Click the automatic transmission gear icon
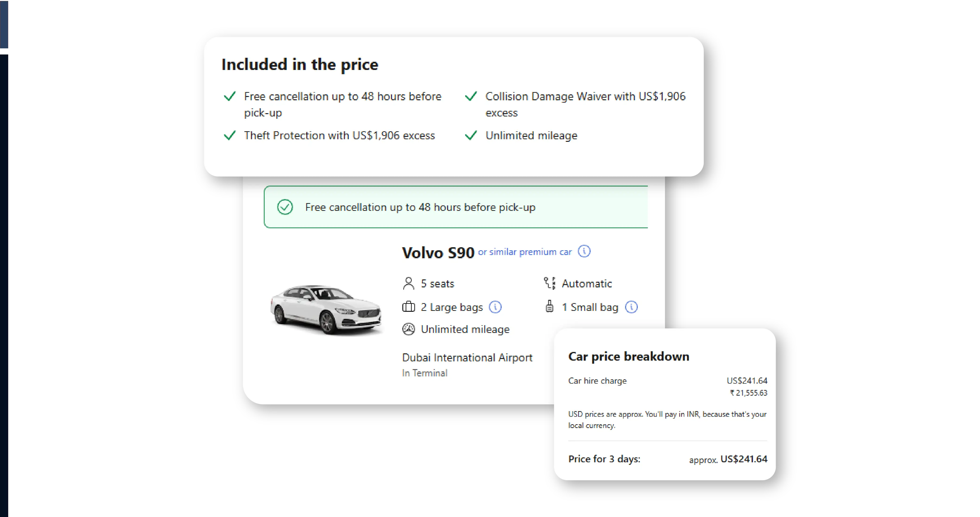The width and height of the screenshot is (980, 517). click(549, 283)
